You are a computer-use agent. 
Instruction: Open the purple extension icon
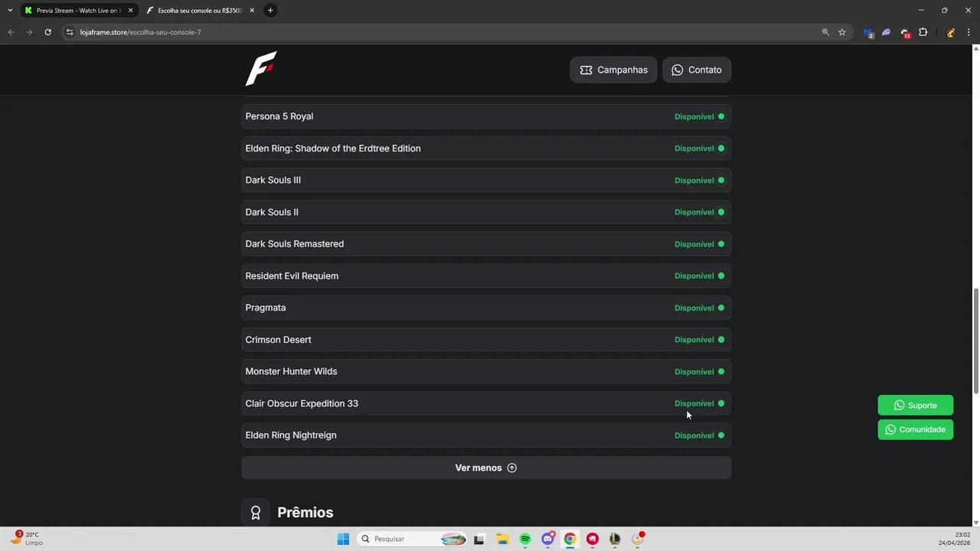tap(887, 32)
